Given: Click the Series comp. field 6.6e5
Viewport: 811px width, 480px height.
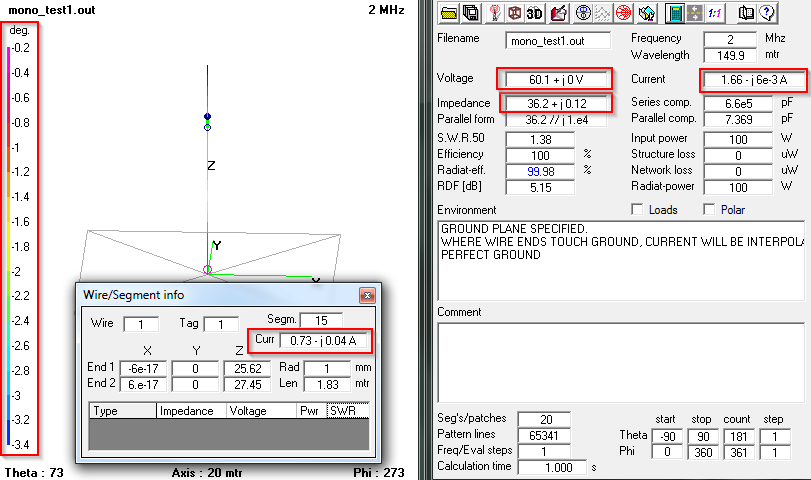Looking at the screenshot, I should [x=738, y=103].
